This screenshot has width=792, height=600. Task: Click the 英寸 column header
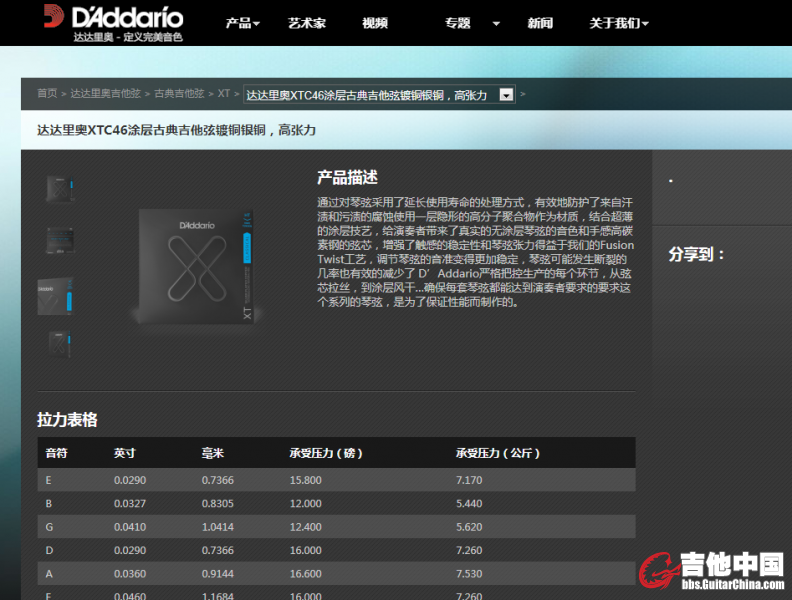point(125,453)
